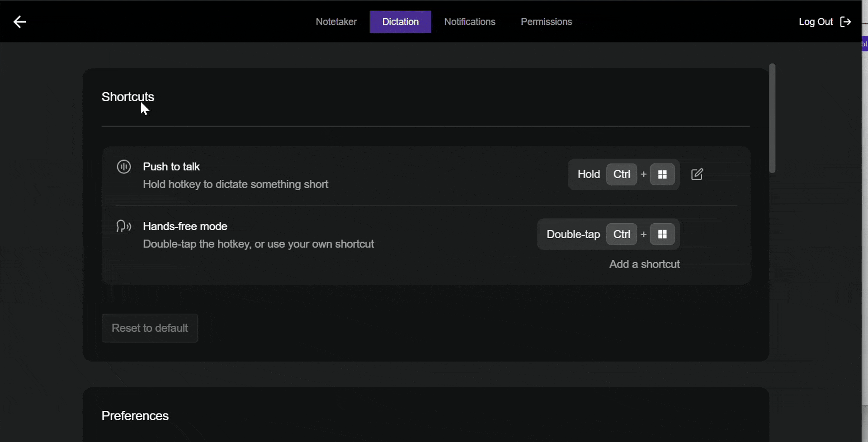Screen dimensions: 868x442
Task: Switch to the Notetaker tab
Action: (336, 22)
